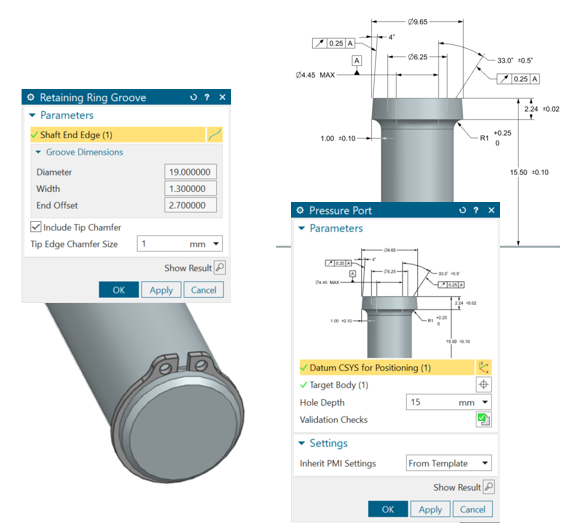Edit the groove Width field 1.300000
565x530 pixels.
(x=190, y=188)
